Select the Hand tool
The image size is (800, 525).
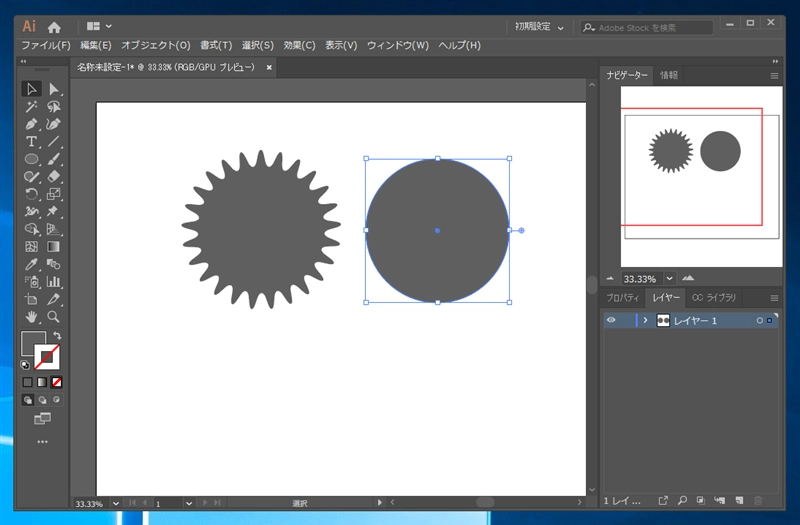click(32, 317)
